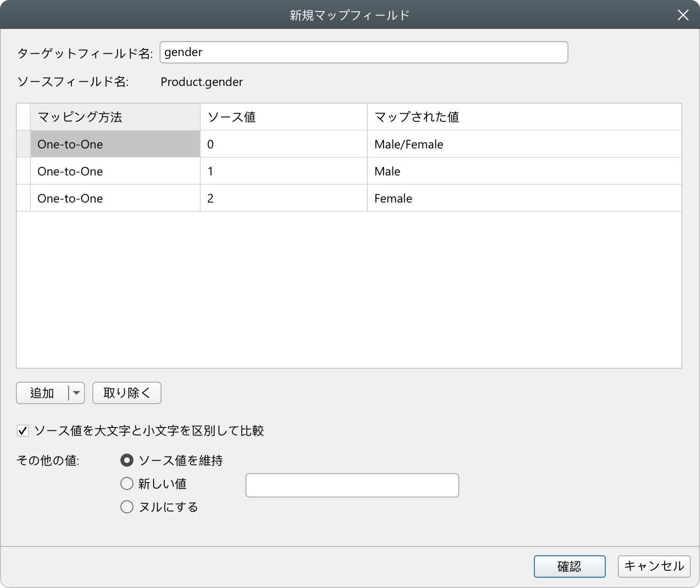
Task: Select the ヌルにする radio button
Action: click(127, 507)
